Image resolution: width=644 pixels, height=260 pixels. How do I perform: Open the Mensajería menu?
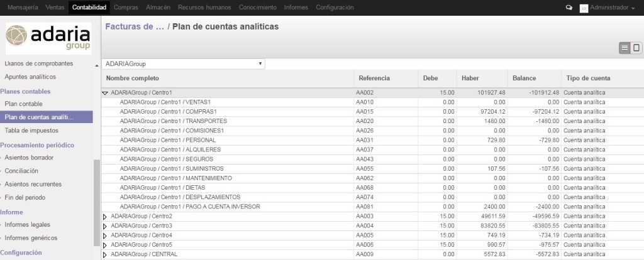tap(23, 8)
